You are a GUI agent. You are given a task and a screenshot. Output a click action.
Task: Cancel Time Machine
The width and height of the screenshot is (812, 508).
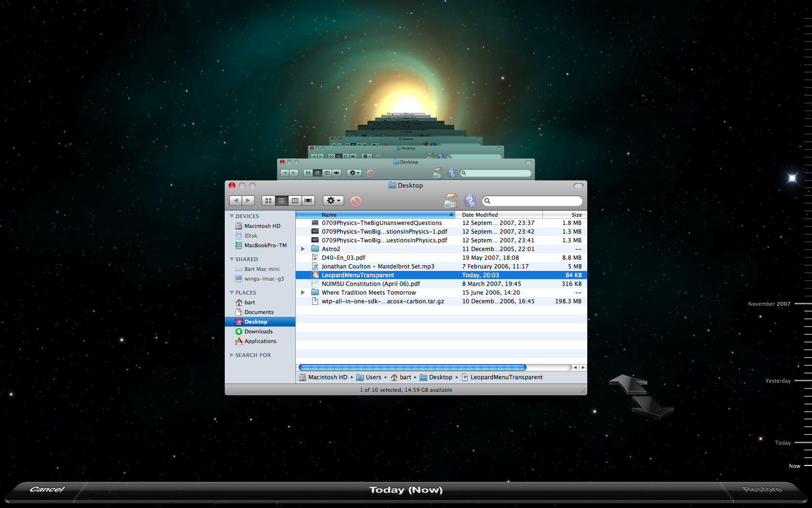tap(47, 490)
